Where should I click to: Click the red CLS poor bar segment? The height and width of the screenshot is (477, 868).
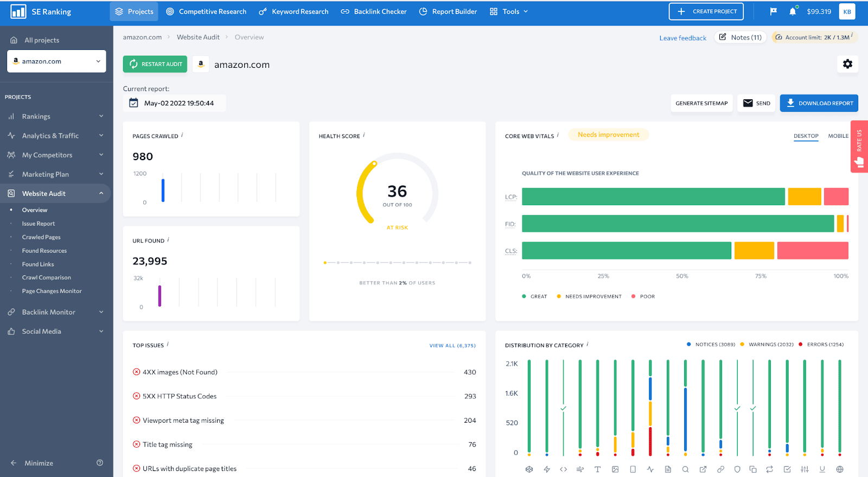click(x=813, y=251)
